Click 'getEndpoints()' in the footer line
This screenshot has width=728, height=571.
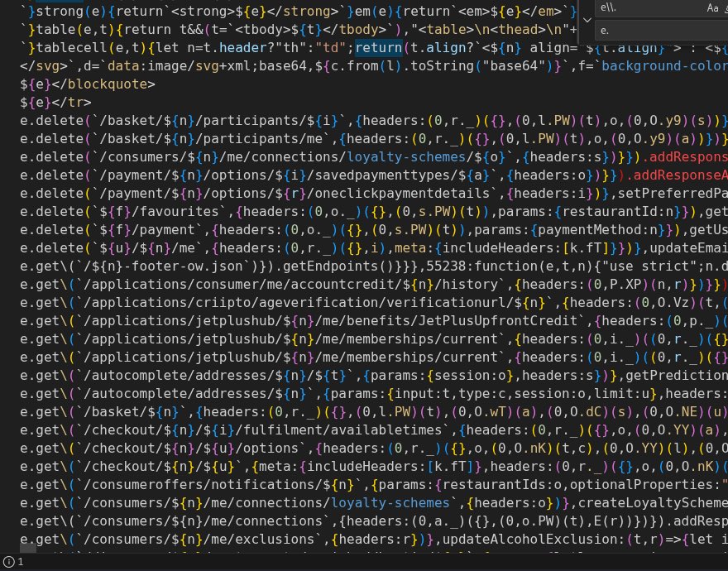338,266
